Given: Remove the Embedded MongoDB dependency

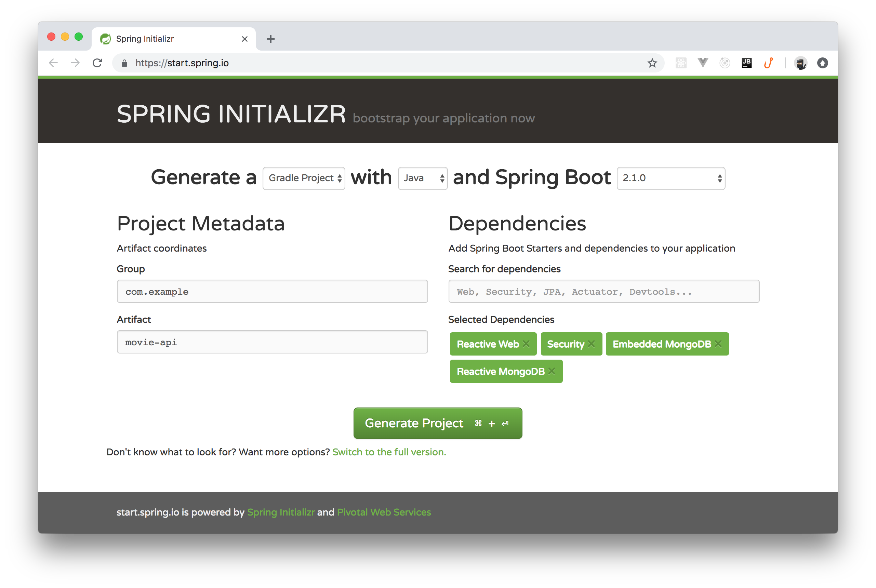Looking at the screenshot, I should [718, 344].
